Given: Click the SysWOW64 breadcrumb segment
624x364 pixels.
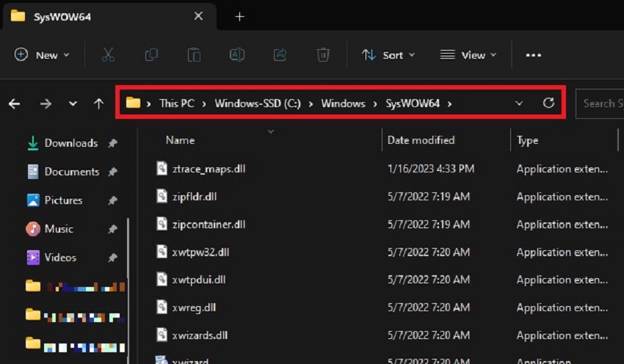Looking at the screenshot, I should click(x=413, y=103).
